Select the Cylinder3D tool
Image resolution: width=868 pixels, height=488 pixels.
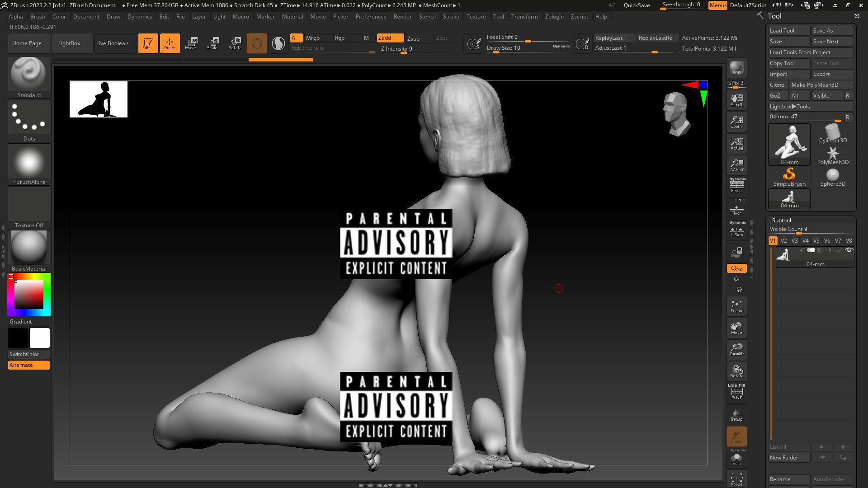832,133
